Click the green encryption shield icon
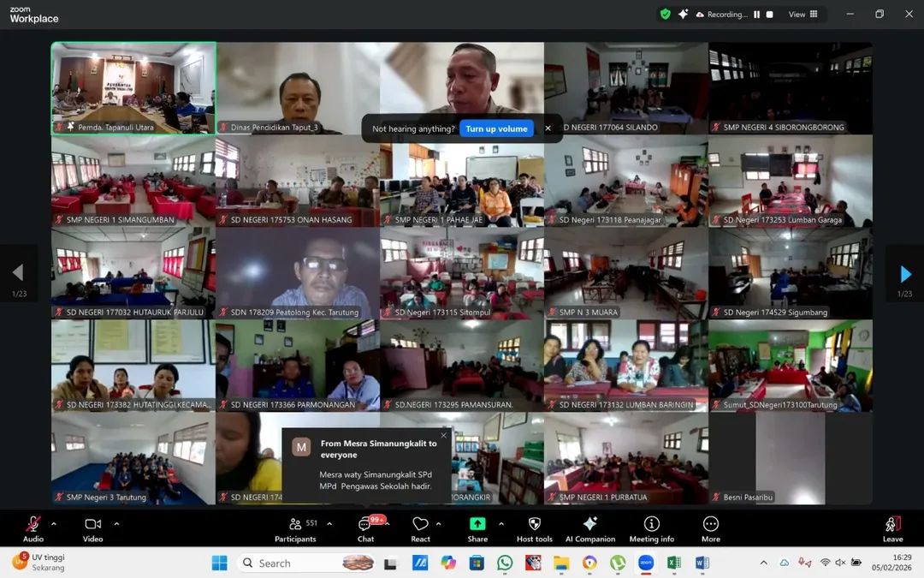The image size is (924, 578). 665,14
